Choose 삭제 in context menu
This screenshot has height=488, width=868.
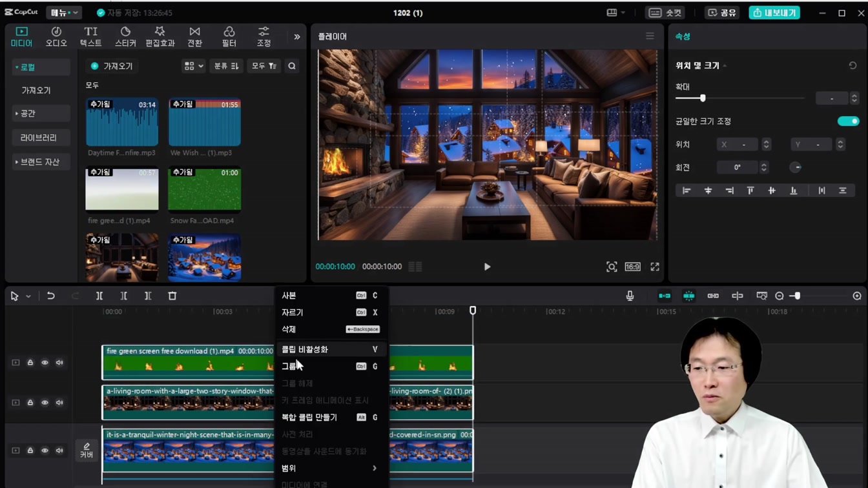331,329
